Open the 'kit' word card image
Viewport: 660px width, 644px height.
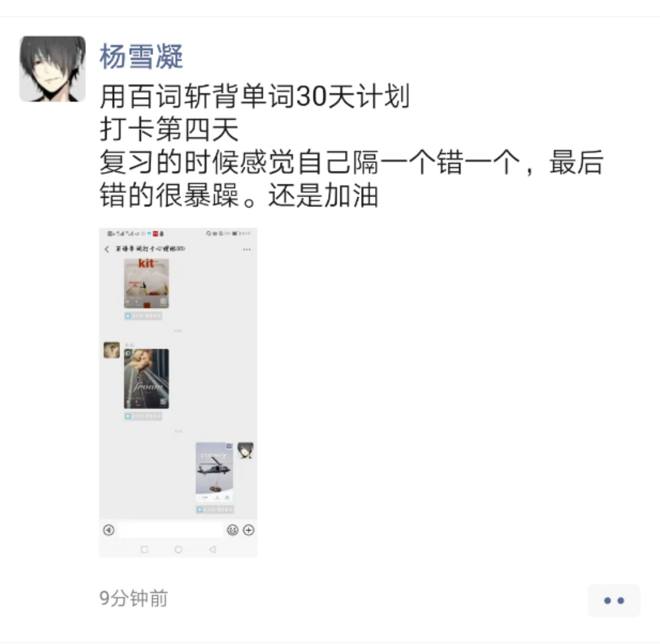146,283
